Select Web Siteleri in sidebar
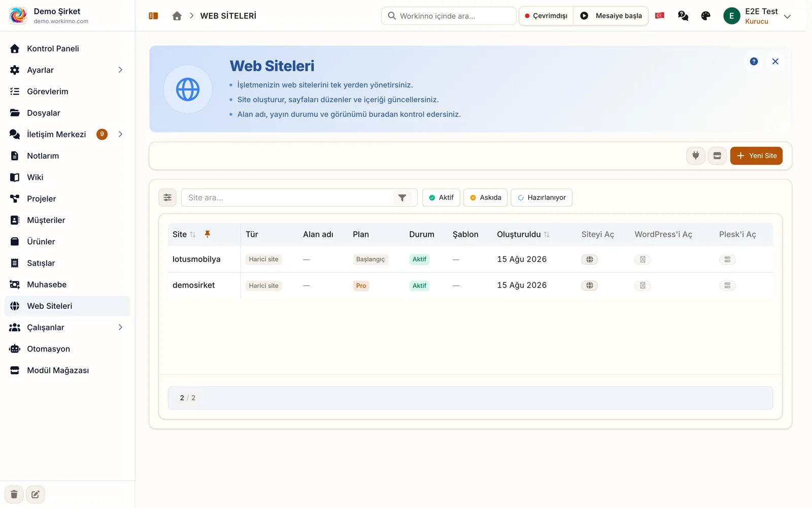This screenshot has width=812, height=508. tap(67, 306)
